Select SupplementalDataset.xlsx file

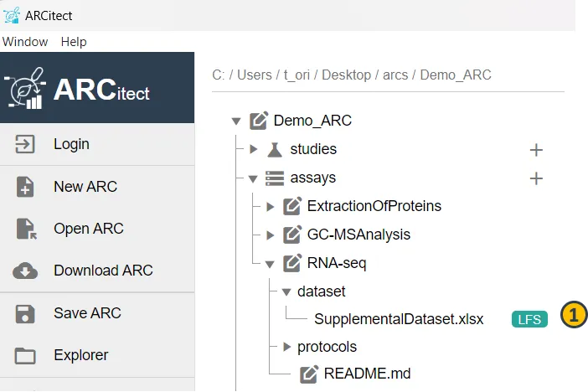(x=399, y=319)
